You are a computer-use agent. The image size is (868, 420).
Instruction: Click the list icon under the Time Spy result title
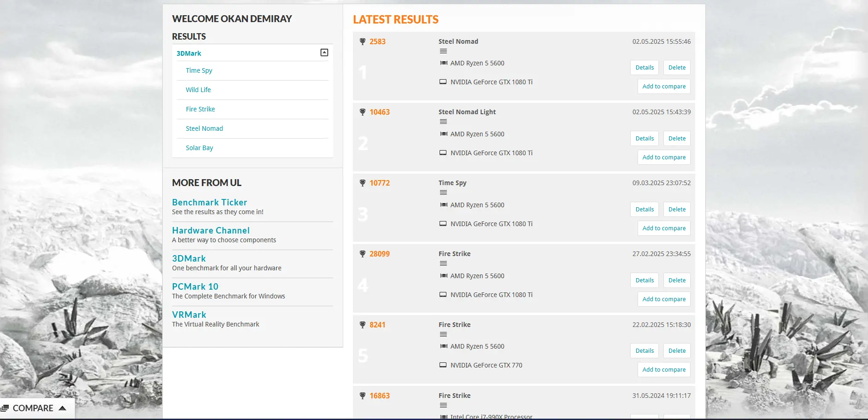[443, 192]
